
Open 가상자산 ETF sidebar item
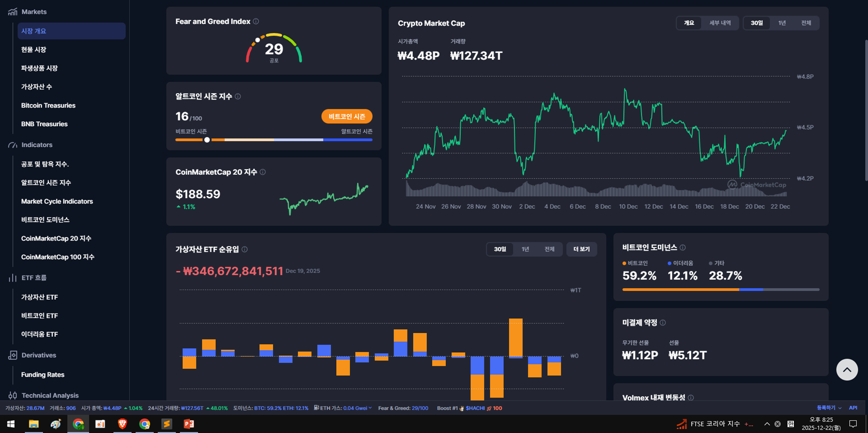click(x=40, y=297)
